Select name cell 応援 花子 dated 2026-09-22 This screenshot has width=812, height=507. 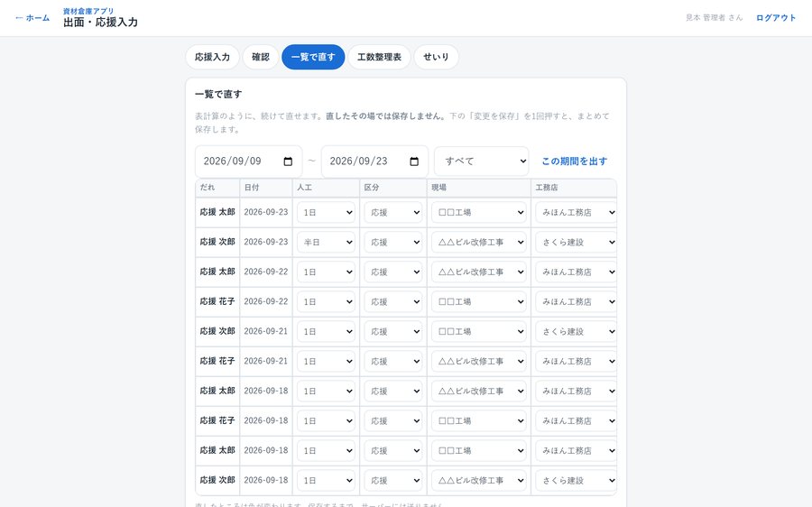217,301
